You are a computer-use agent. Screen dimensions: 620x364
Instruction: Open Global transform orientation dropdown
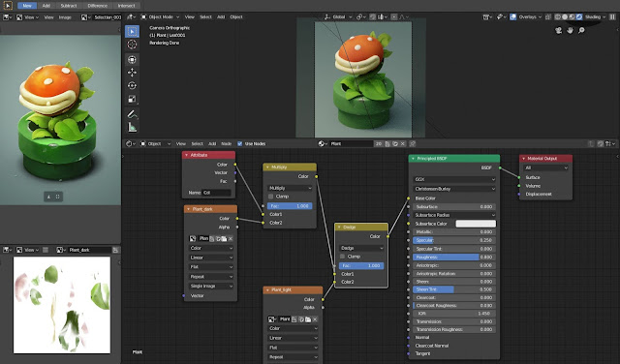(x=338, y=17)
